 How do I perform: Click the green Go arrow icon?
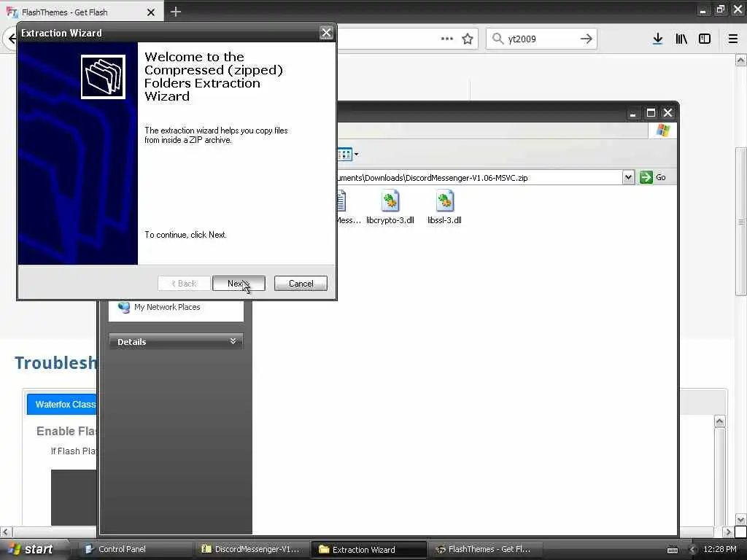tap(646, 177)
